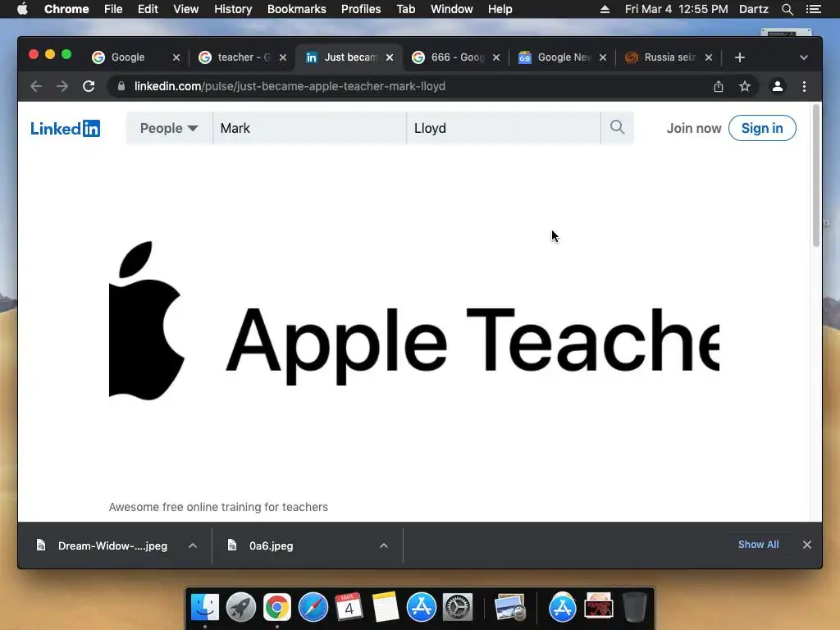
Task: Click the last name field containing Lloyd
Action: 504,128
